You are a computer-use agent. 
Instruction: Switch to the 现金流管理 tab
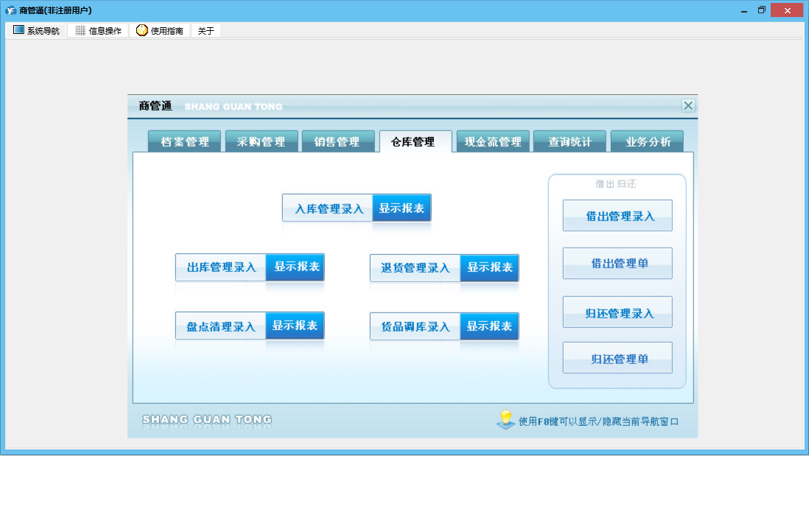(x=493, y=141)
